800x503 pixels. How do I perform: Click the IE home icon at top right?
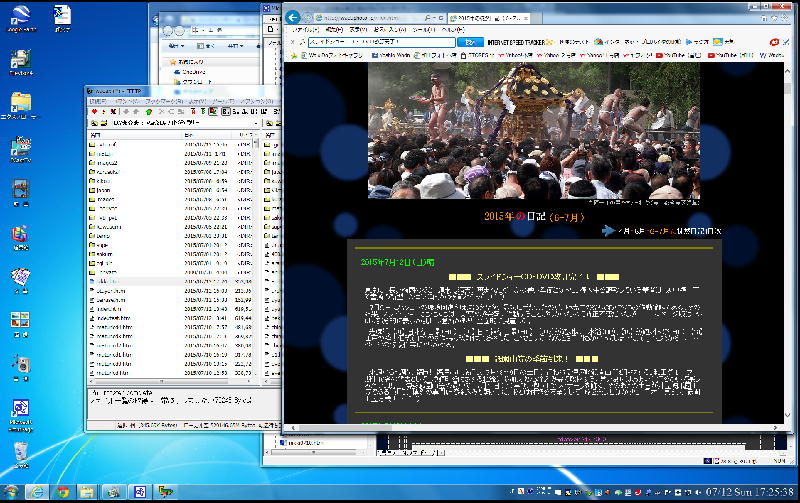(764, 18)
